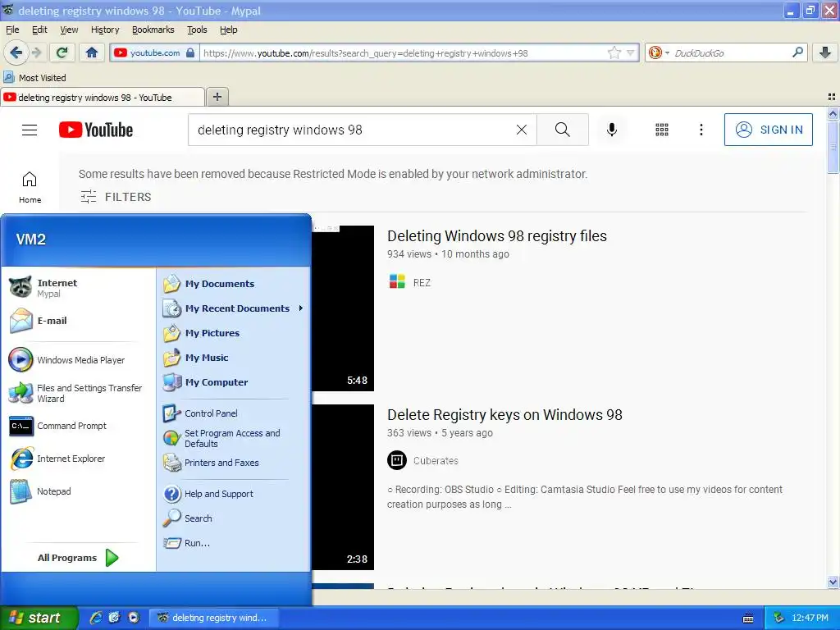The width and height of the screenshot is (840, 630).
Task: Select the deleting registry windows 98 tab
Action: click(103, 97)
